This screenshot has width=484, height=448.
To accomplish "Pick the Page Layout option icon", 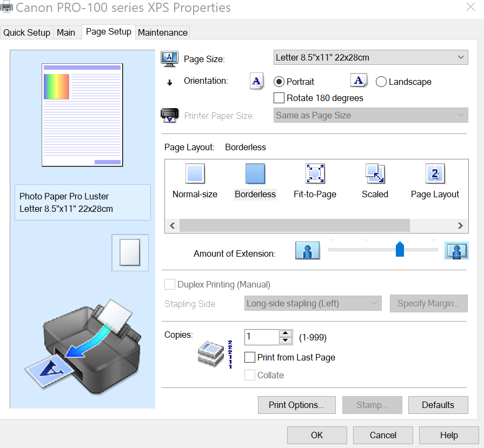I will click(435, 173).
